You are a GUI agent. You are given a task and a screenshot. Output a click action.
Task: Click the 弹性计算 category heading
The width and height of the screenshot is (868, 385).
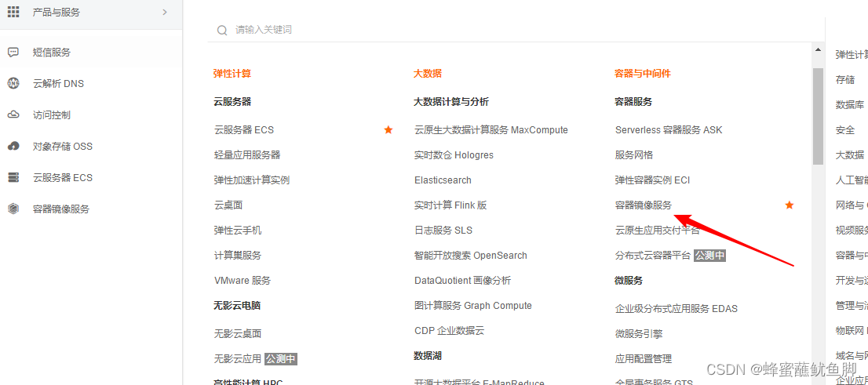click(x=232, y=74)
